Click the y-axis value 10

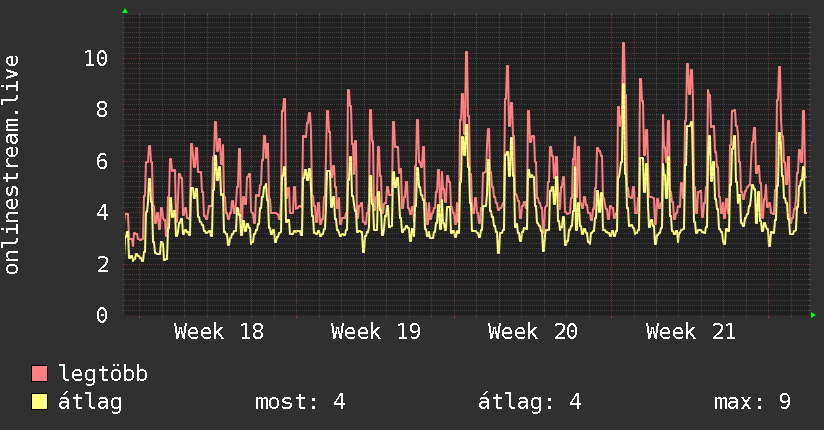(x=96, y=58)
